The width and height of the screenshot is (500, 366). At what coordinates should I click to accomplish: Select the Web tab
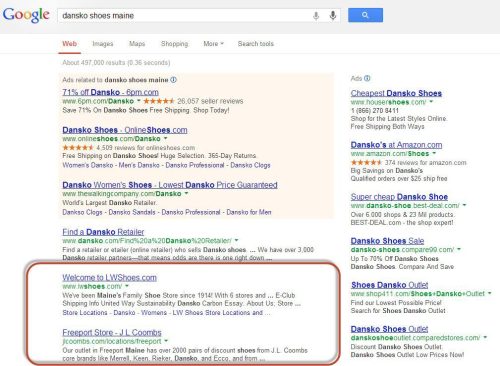70,44
